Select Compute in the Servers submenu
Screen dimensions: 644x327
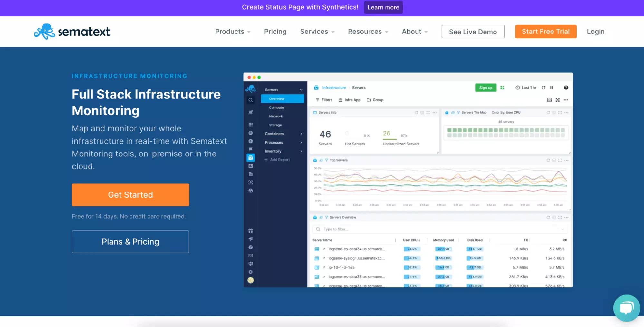click(x=276, y=107)
